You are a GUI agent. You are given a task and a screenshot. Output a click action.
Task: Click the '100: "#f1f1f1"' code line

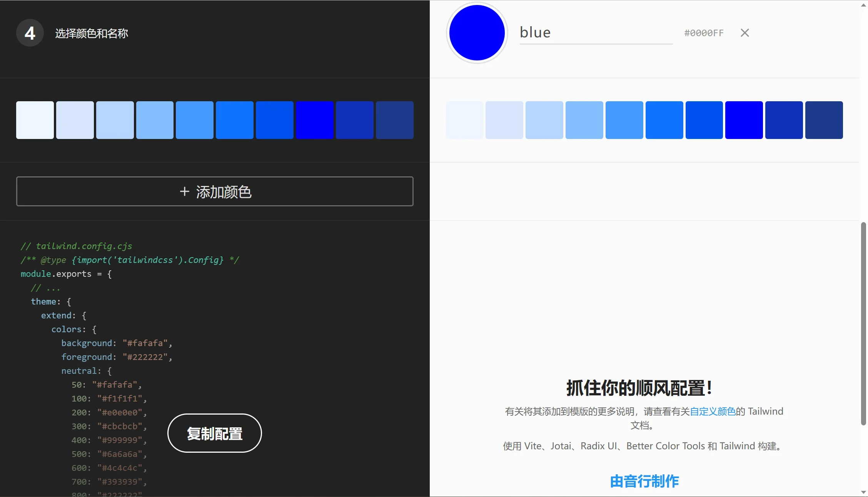[109, 398]
